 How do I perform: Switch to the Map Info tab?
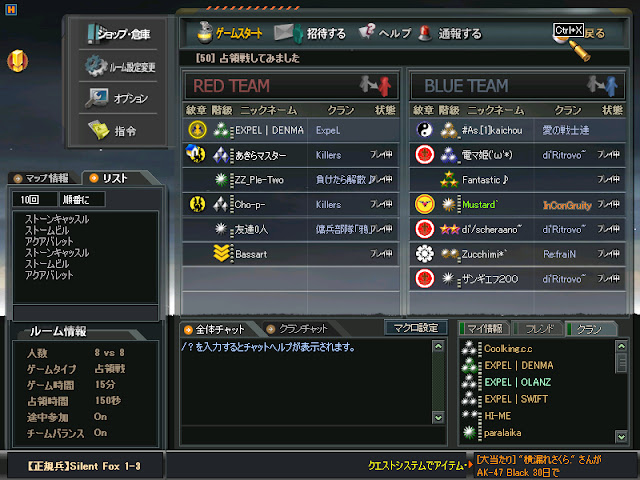[42, 178]
